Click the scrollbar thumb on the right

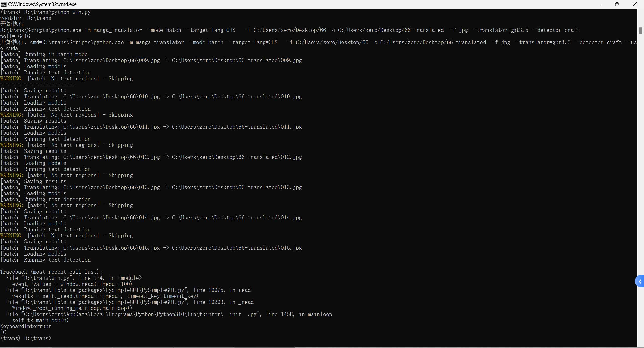641,31
